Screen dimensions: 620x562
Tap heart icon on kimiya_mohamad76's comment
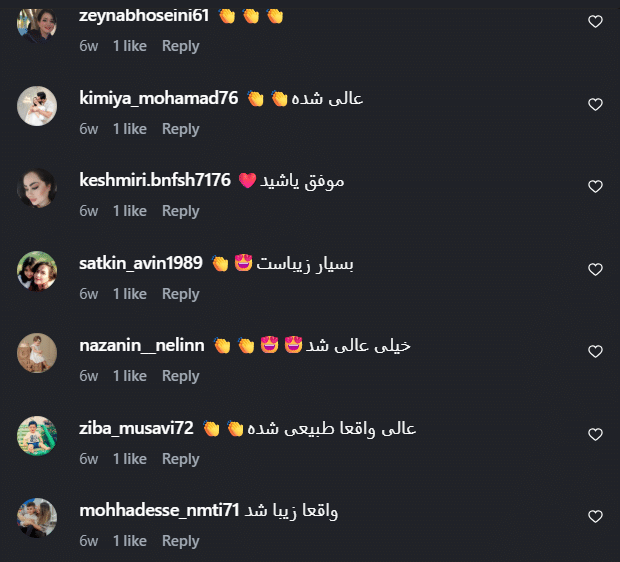pos(595,104)
